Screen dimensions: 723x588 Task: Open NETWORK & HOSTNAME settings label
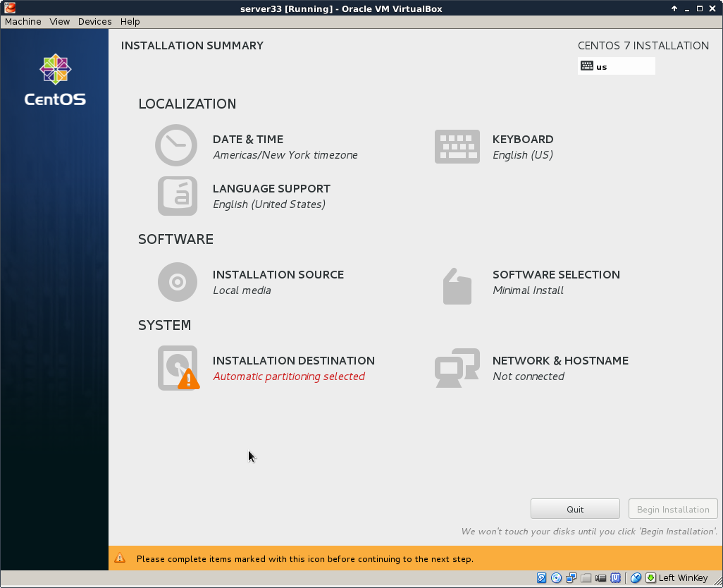[x=560, y=361]
